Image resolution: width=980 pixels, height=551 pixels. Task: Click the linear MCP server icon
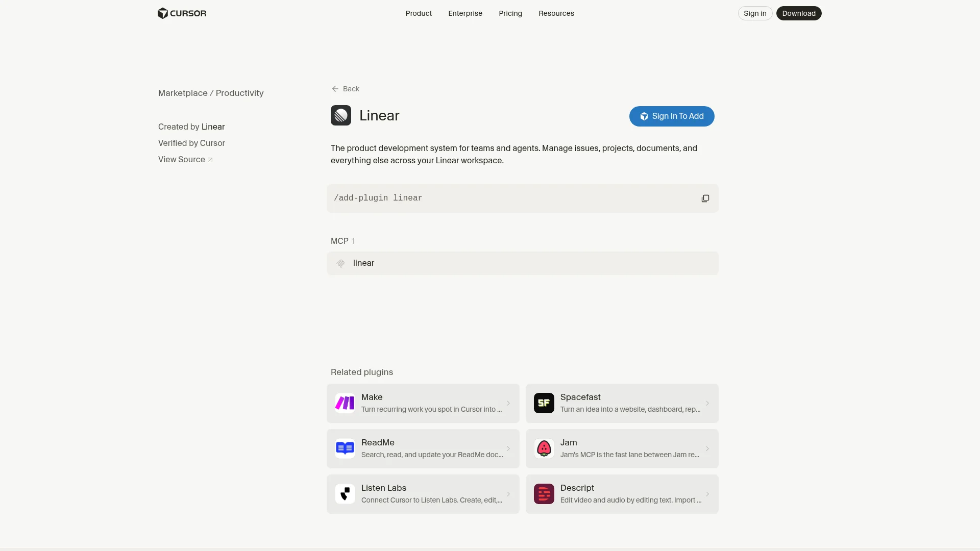[x=340, y=263]
